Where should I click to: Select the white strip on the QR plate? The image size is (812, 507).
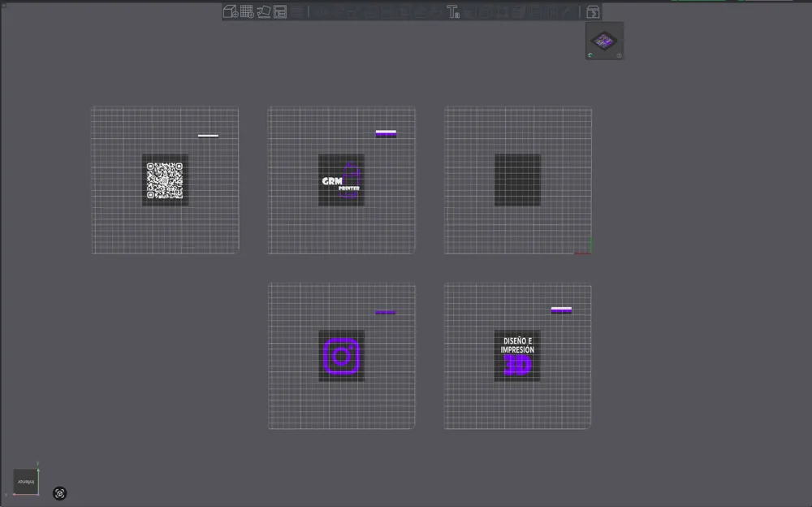click(208, 136)
